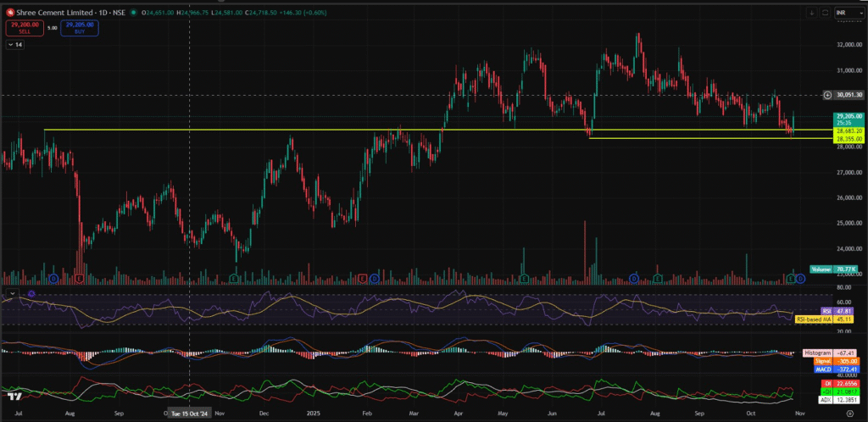Click the rightmost D event marker
The height and width of the screenshot is (422, 868).
click(x=800, y=278)
